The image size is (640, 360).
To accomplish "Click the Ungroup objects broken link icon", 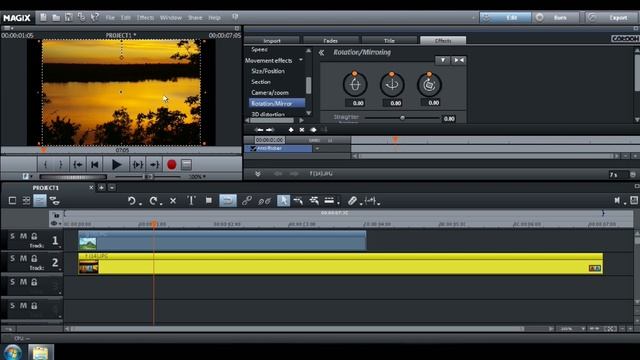I will tap(264, 201).
